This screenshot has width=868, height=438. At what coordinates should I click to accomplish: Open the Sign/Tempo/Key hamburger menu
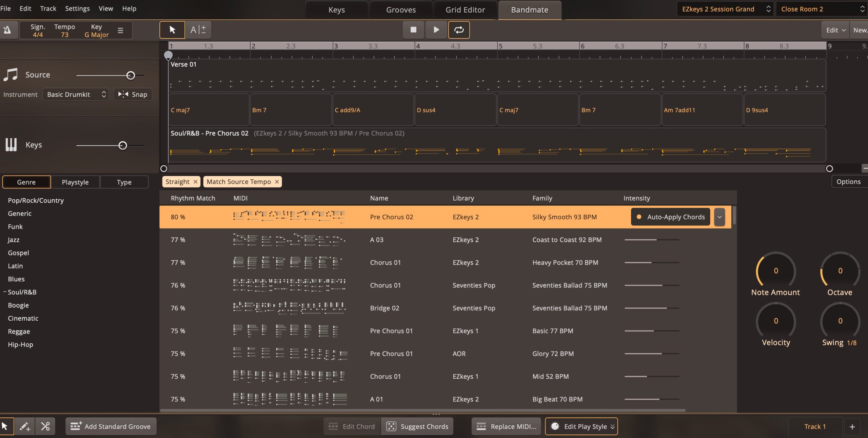[x=120, y=31]
